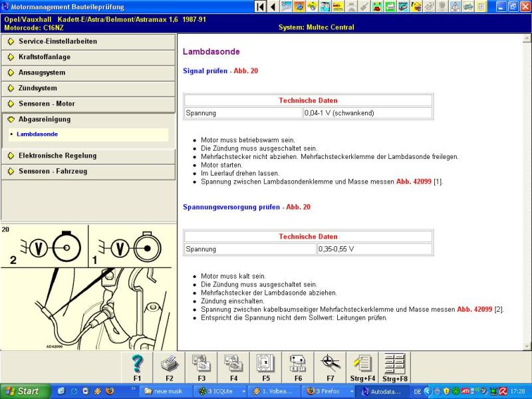Open the Windows Start button
Viewport: 532px width, 399px height.
(21, 392)
